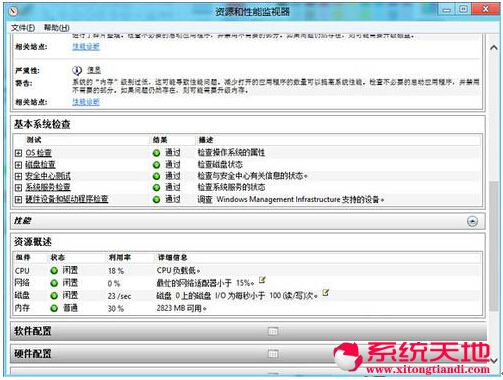
Task: Expand the 安全中心测试 row
Action: tap(18, 176)
